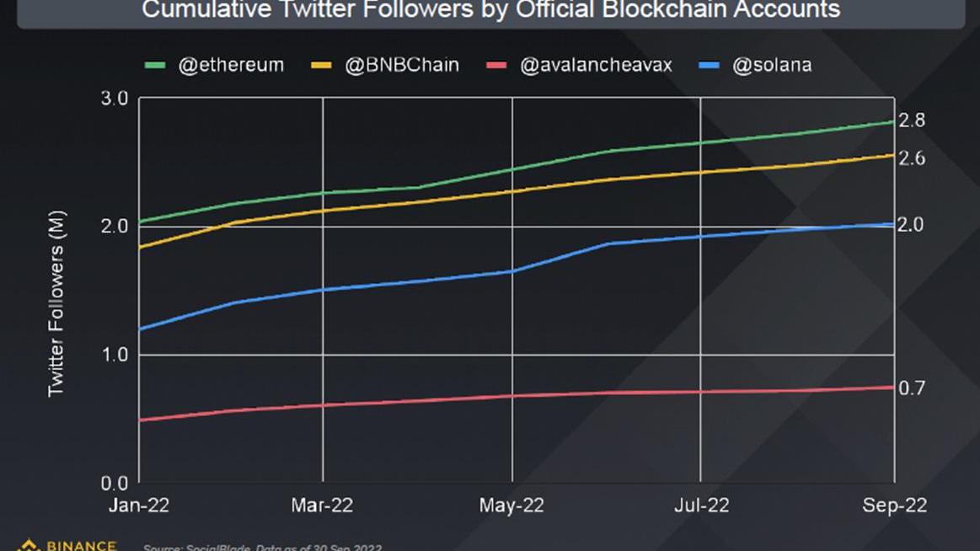Select the Mar-22 x-axis label
Viewport: 980px width, 551px height.
point(324,506)
